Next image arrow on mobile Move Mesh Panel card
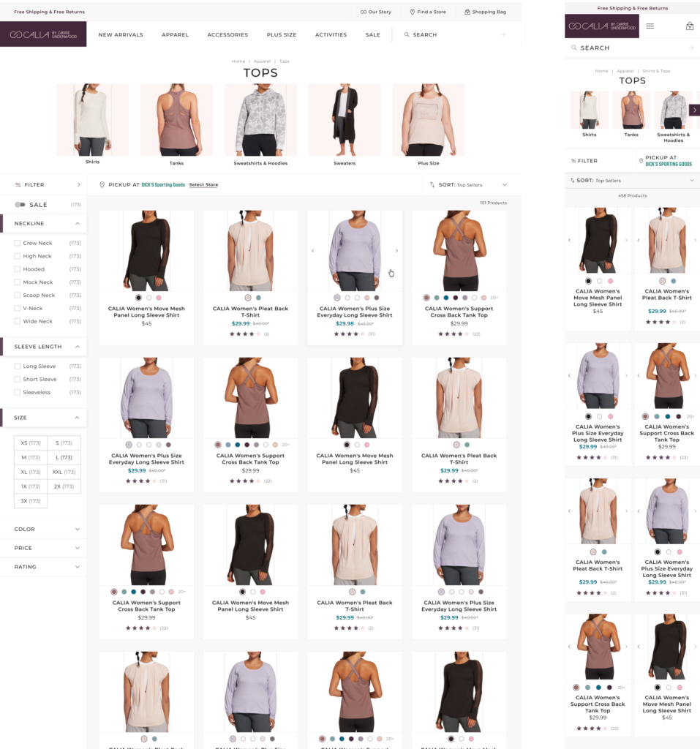This screenshot has height=749, width=700. 626,240
